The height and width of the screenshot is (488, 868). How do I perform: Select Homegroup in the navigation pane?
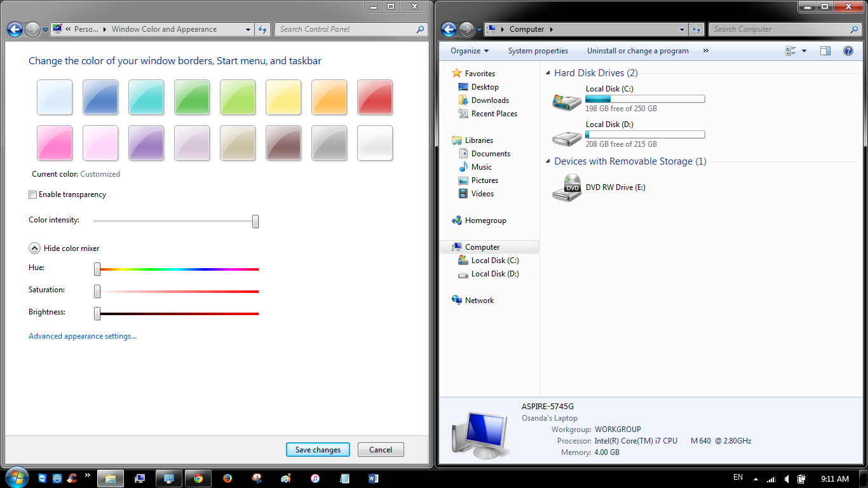click(485, 220)
